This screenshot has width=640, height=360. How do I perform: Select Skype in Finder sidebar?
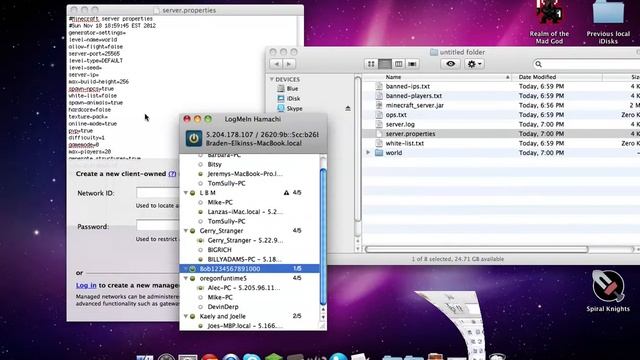294,109
